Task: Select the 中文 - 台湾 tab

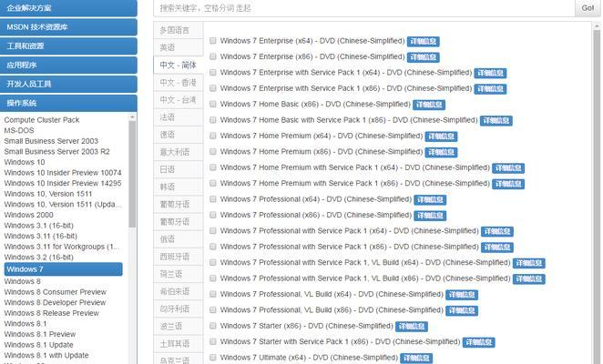Action: (x=178, y=100)
